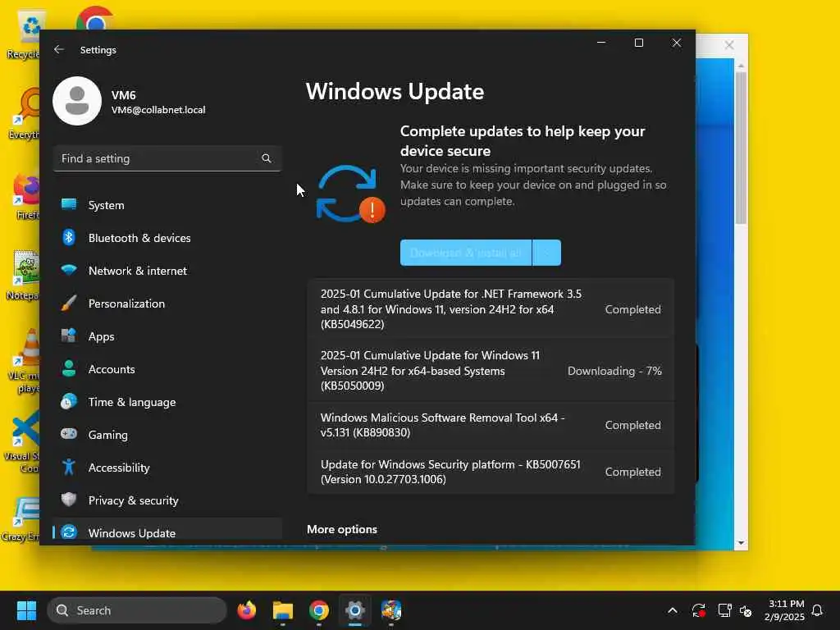Image resolution: width=840 pixels, height=630 pixels.
Task: Open the Apps icon in sidebar
Action: (69, 336)
